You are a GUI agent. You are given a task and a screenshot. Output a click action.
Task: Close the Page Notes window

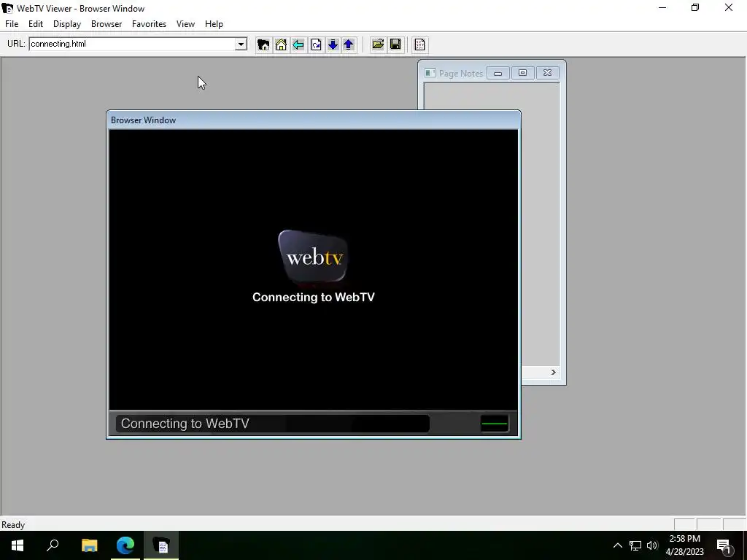click(x=547, y=73)
